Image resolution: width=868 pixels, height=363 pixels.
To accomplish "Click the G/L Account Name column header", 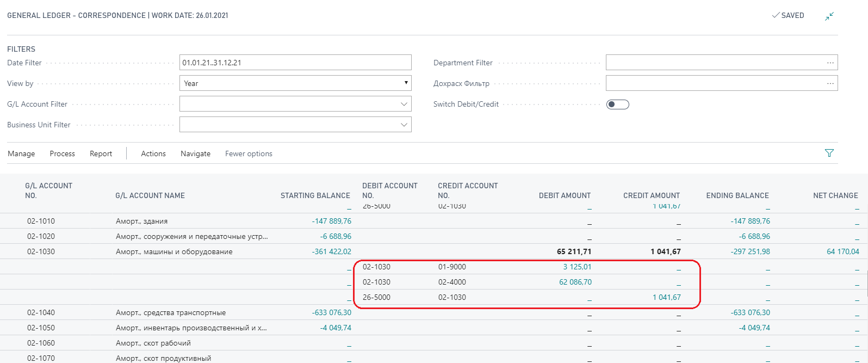I will (x=150, y=195).
